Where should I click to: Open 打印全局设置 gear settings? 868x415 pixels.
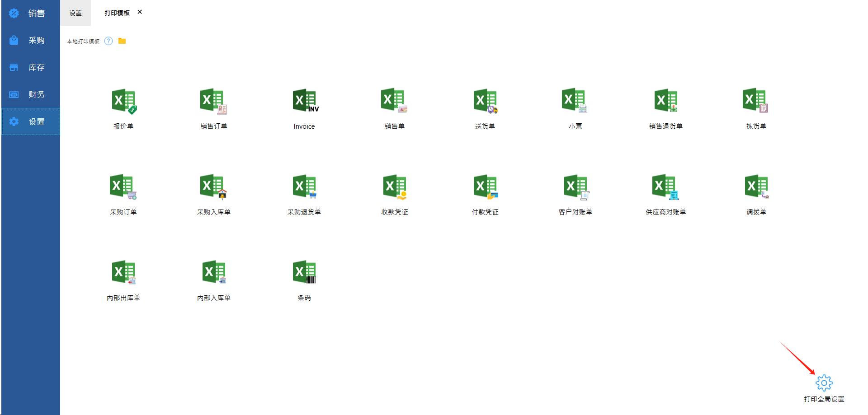tap(824, 383)
